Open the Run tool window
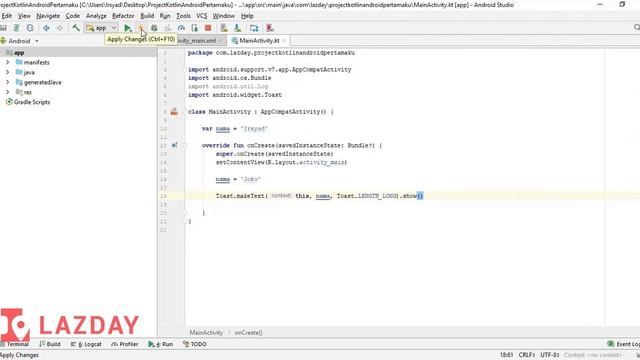 click(x=161, y=344)
